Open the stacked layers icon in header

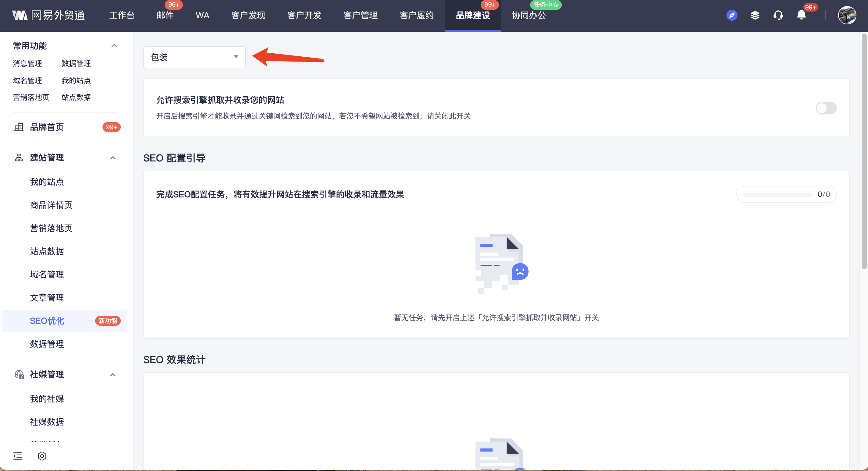point(755,15)
